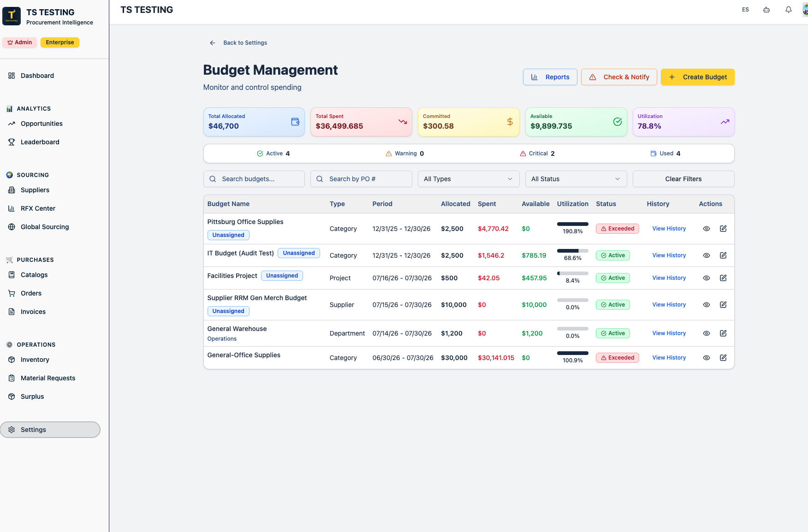Image resolution: width=808 pixels, height=532 pixels.
Task: View IT Budget (Audit Test) with eye icon
Action: coord(707,255)
